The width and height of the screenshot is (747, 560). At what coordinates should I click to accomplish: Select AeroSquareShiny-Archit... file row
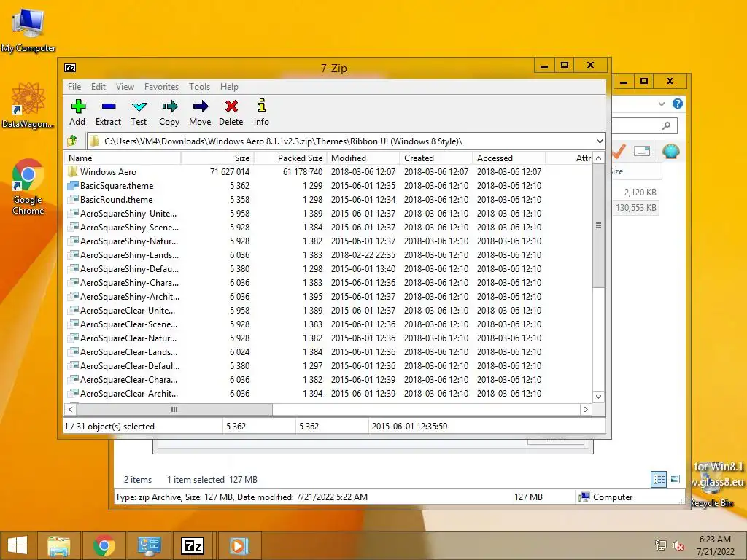(328, 296)
